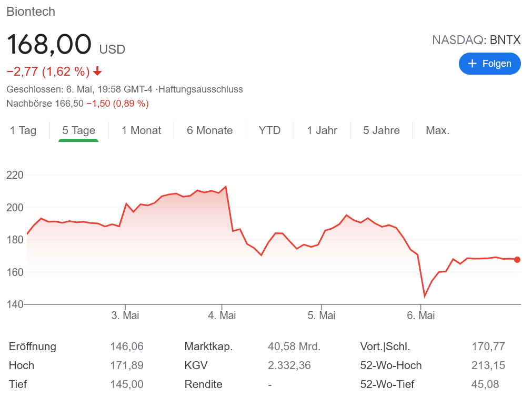Show the 6 Monate chart range
Image resolution: width=532 pixels, height=399 pixels.
(x=209, y=130)
